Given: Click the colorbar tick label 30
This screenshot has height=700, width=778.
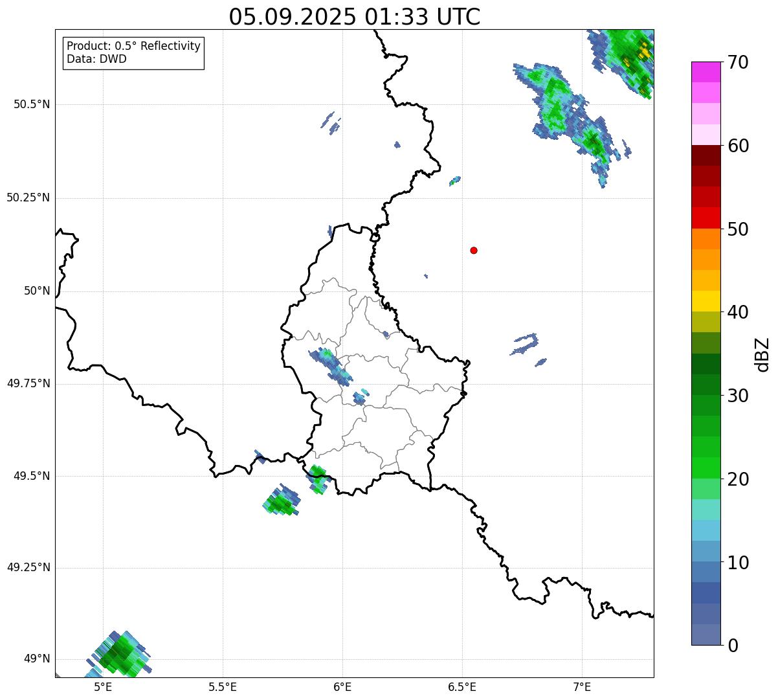Looking at the screenshot, I should click(738, 396).
